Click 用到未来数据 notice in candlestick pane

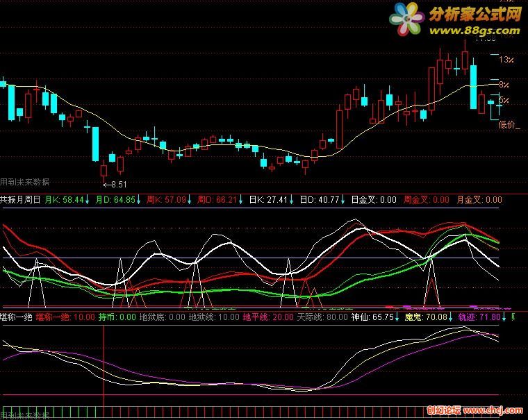(x=24, y=182)
